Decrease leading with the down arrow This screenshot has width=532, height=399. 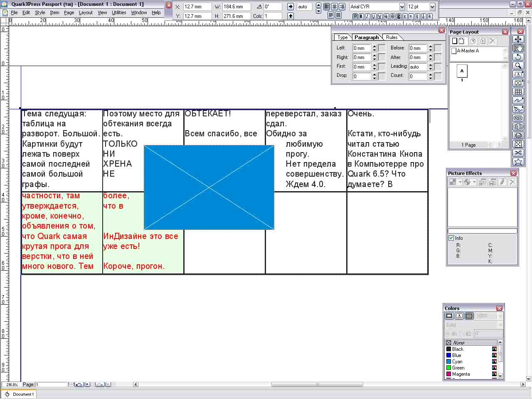318,11
